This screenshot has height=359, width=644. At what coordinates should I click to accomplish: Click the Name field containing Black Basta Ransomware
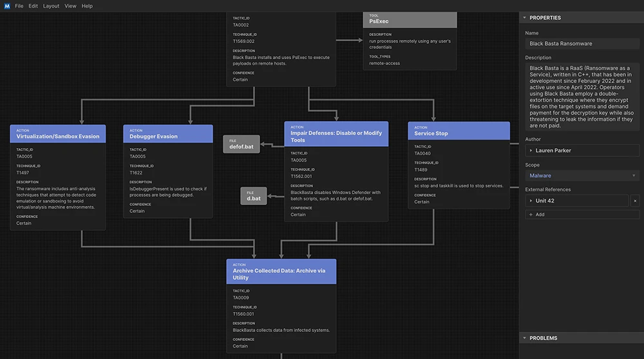582,44
